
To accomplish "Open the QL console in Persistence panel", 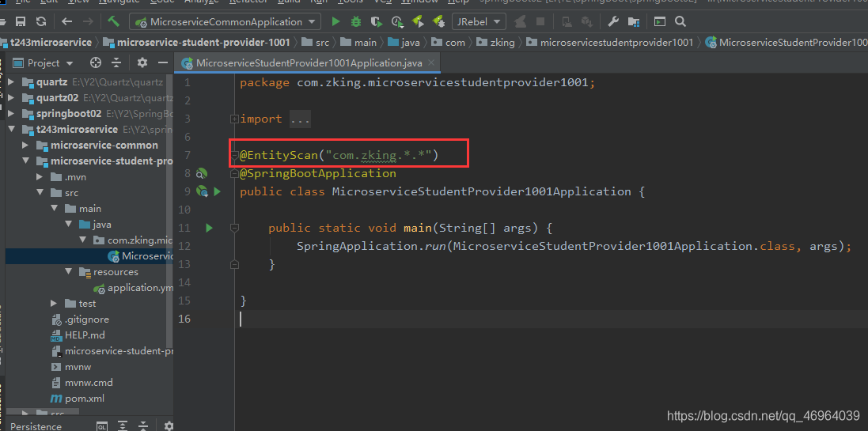I will (102, 426).
